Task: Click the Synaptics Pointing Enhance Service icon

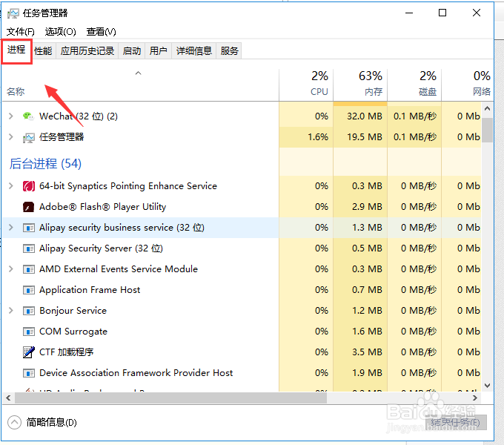Action: (x=29, y=186)
